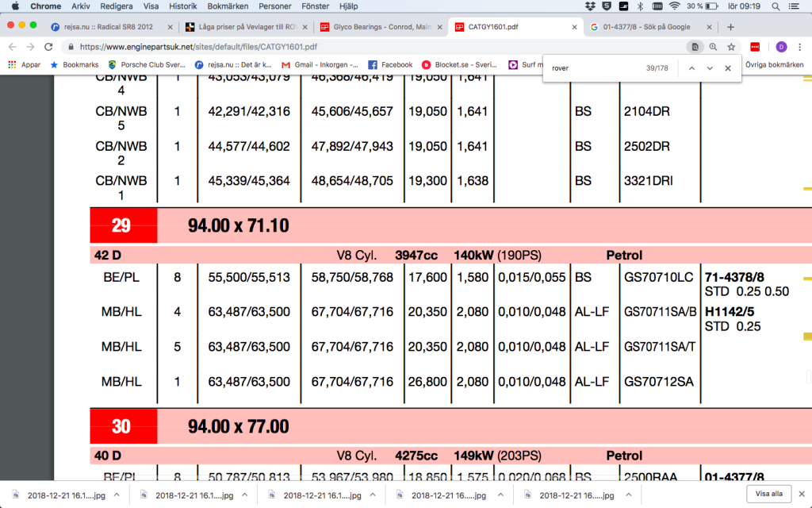Open the Facebook bookmark
The image size is (812, 508).
coord(390,65)
